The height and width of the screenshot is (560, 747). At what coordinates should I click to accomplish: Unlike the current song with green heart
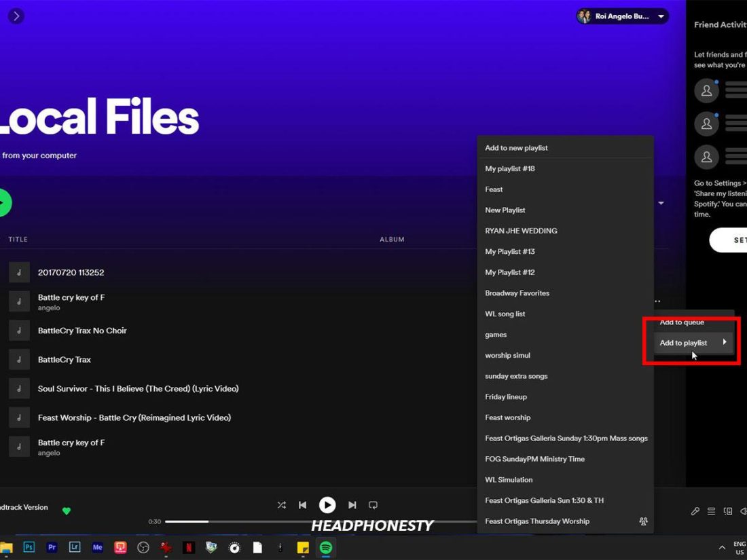67,511
